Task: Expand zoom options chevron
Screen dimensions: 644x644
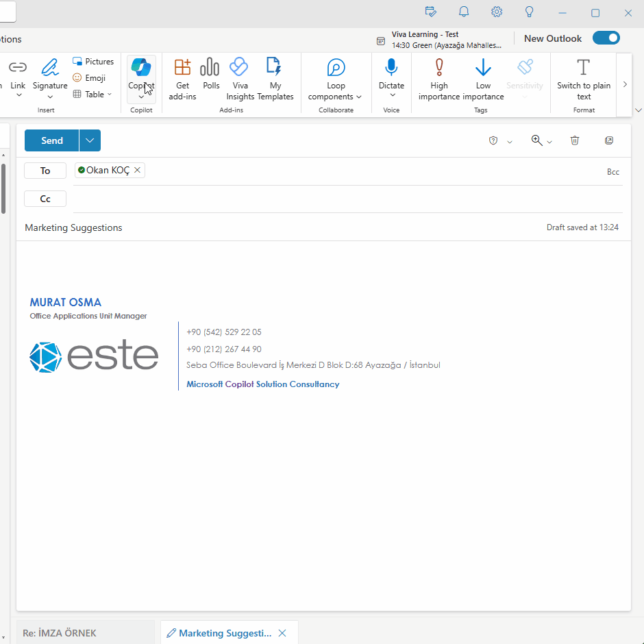Action: tap(549, 142)
